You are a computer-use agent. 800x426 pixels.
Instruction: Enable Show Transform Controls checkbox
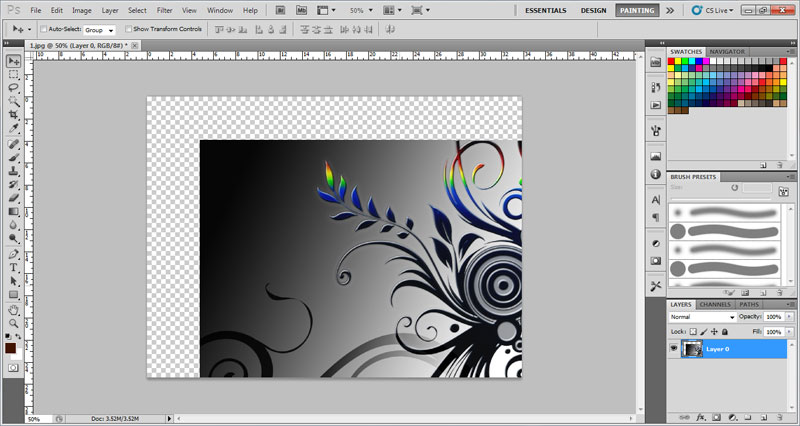(x=128, y=29)
